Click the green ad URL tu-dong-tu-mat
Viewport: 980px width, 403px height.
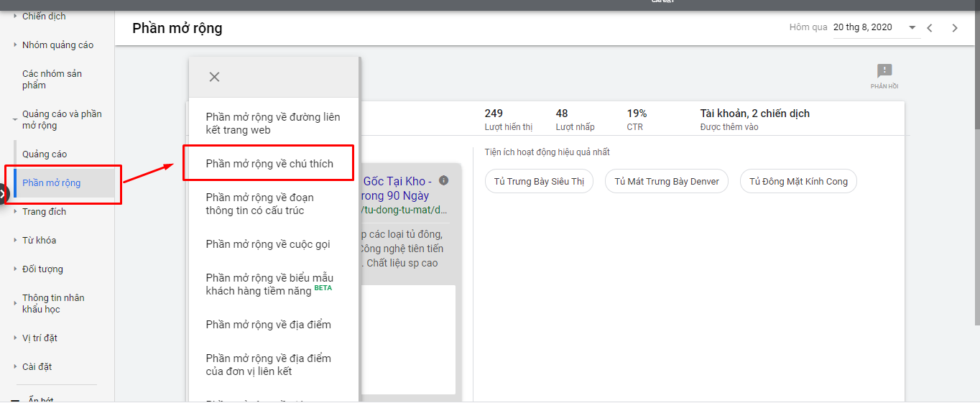pos(406,210)
